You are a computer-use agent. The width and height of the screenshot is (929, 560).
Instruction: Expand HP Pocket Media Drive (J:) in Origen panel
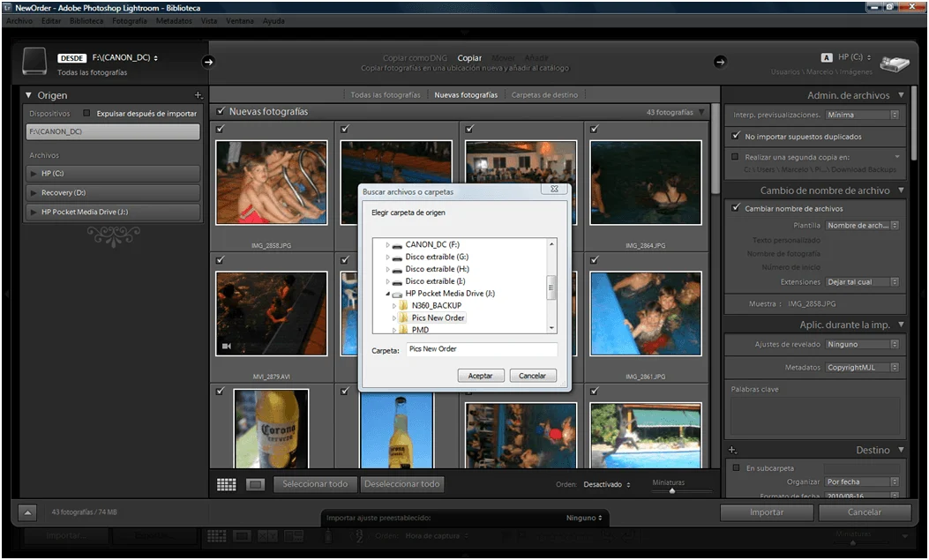(x=34, y=212)
